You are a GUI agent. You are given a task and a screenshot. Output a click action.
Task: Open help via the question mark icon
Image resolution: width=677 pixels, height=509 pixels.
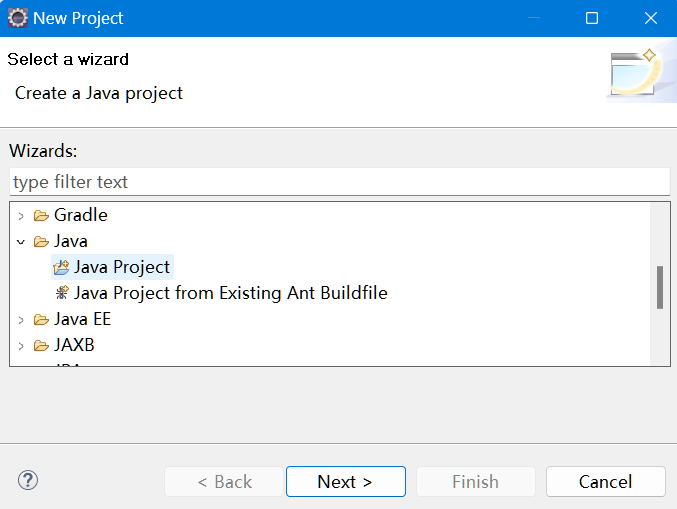tap(28, 480)
